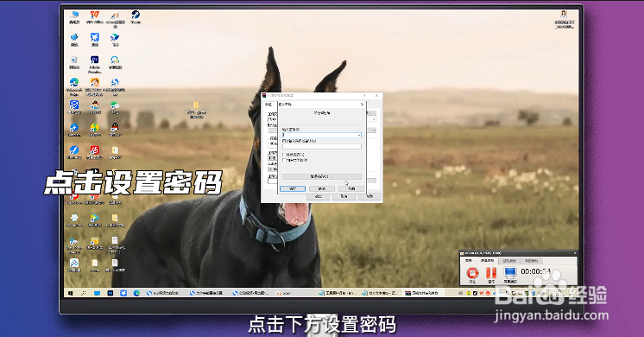Confirm the password dialog with its highlighted OK button
The height and width of the screenshot is (337, 644).
tap(293, 188)
